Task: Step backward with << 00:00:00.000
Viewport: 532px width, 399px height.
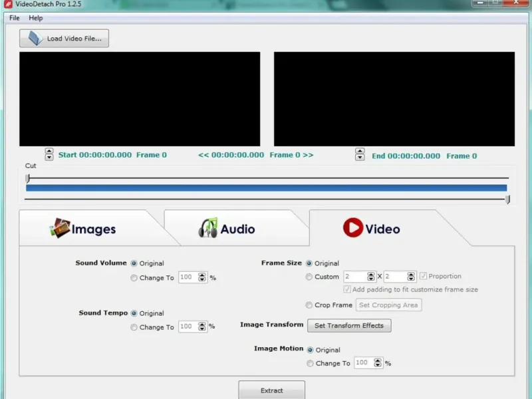Action: [231, 155]
